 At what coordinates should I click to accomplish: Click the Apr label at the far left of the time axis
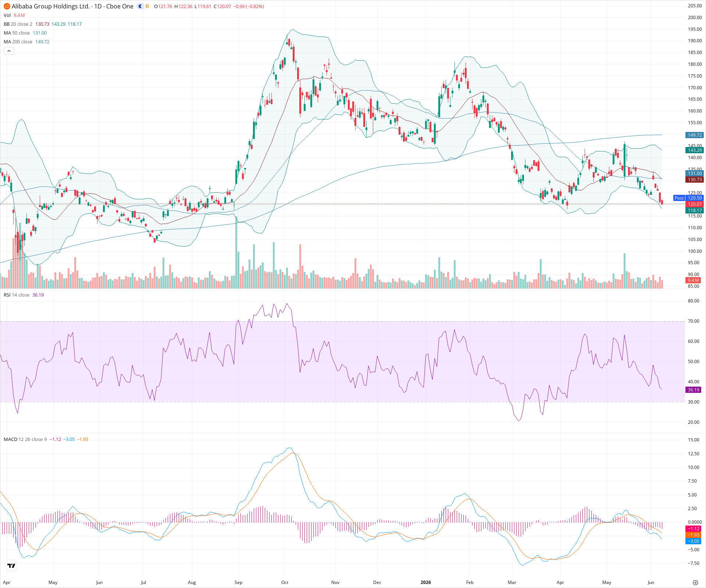pyautogui.click(x=7, y=582)
